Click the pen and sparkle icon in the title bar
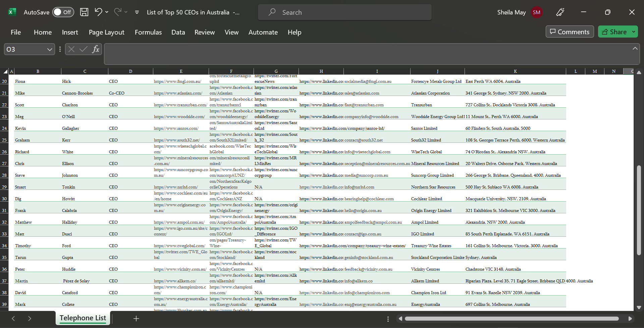The width and height of the screenshot is (644, 328). (x=560, y=12)
